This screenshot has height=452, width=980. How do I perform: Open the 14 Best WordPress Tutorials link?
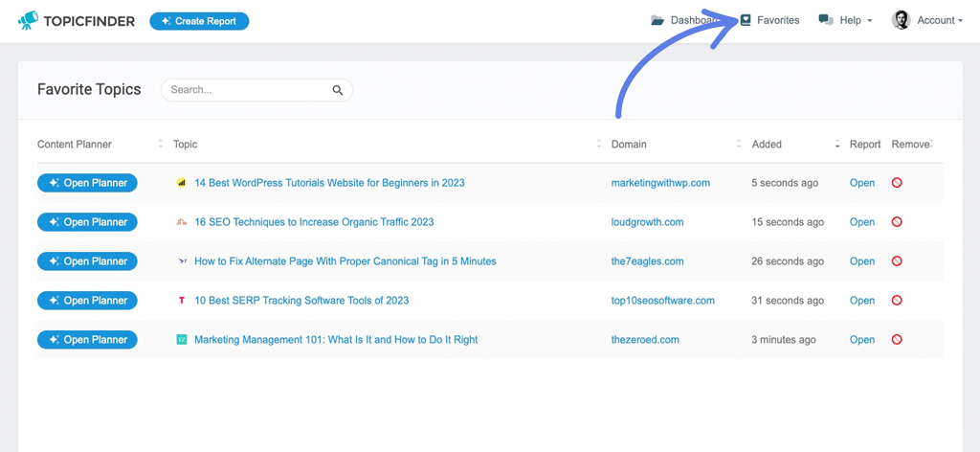click(329, 183)
